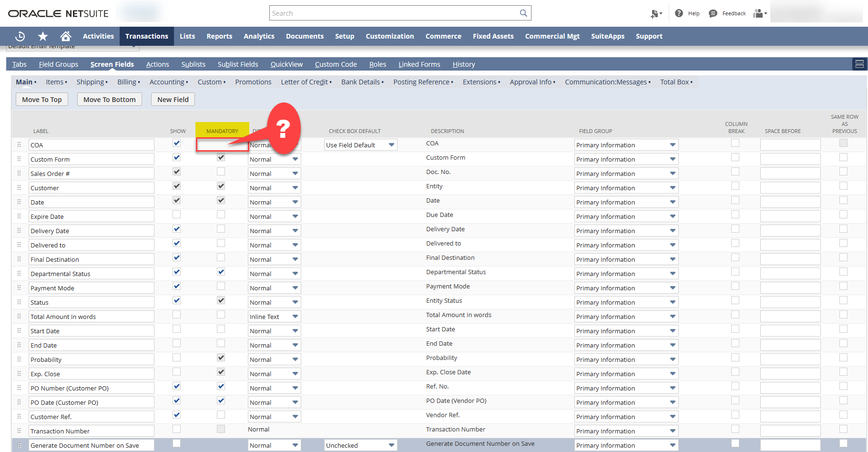868x452 pixels.
Task: Click the Help question mark icon
Action: point(679,13)
